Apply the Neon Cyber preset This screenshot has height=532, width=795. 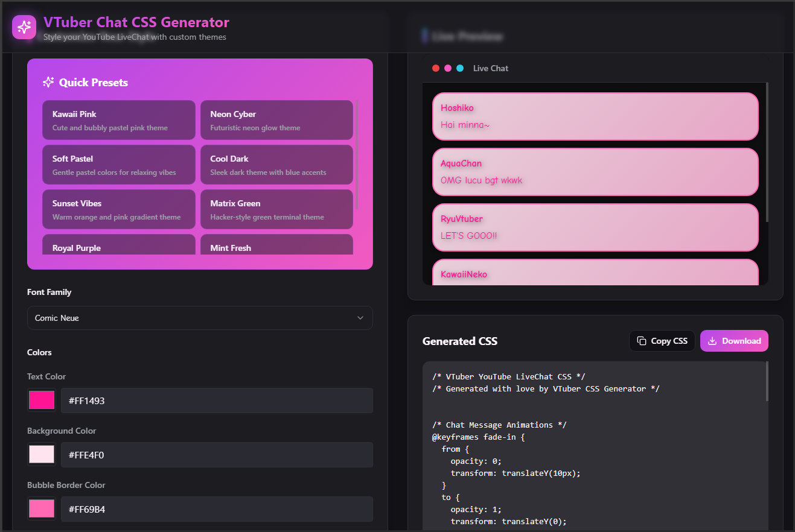click(x=276, y=119)
